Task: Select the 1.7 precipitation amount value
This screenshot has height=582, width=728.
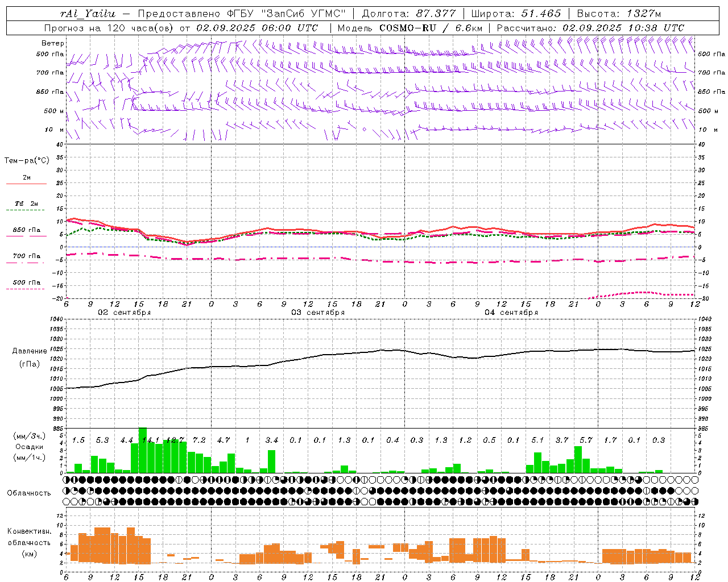Action: click(610, 440)
